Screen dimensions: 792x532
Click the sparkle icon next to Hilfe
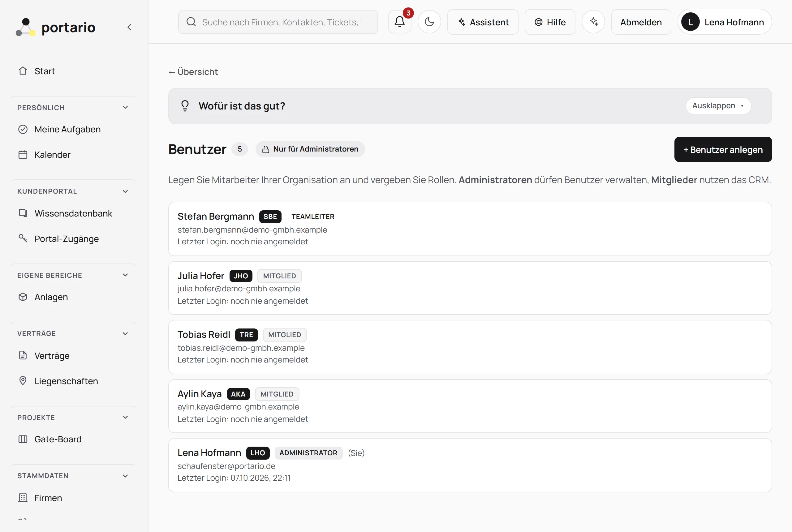pyautogui.click(x=593, y=22)
